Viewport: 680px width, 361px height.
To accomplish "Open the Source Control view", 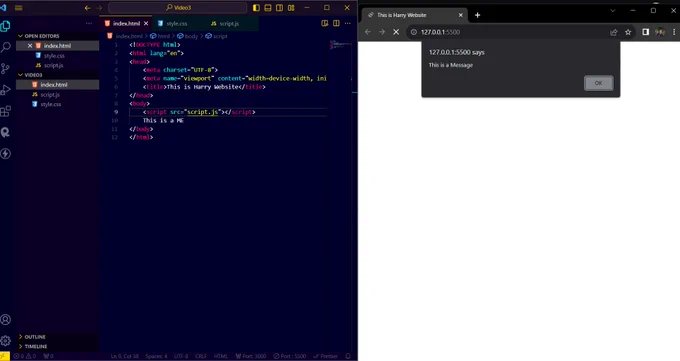I will [x=6, y=68].
